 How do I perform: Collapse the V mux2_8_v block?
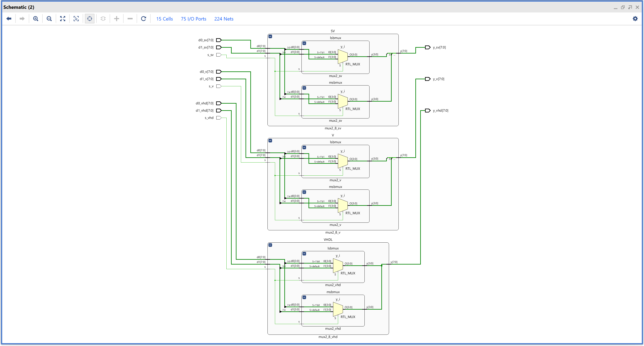coord(270,141)
